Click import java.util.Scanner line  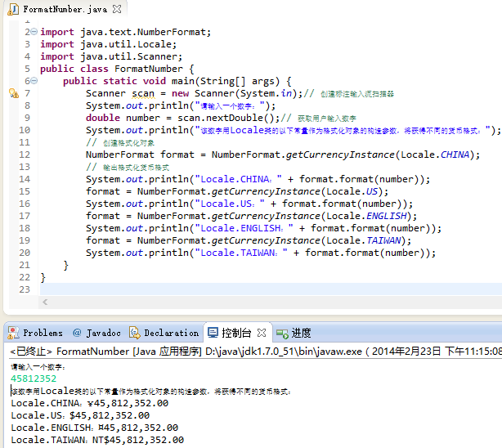111,56
